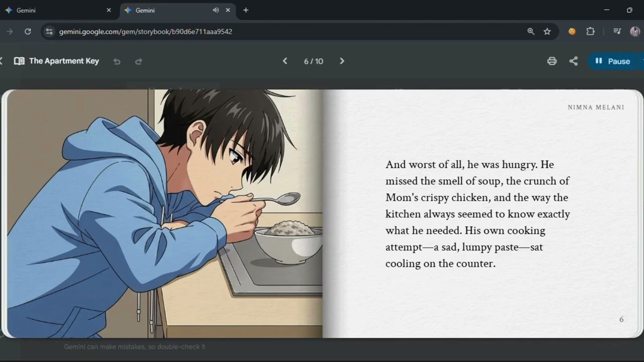644x362 pixels.
Task: Close the first Gemini tab
Action: tap(109, 10)
